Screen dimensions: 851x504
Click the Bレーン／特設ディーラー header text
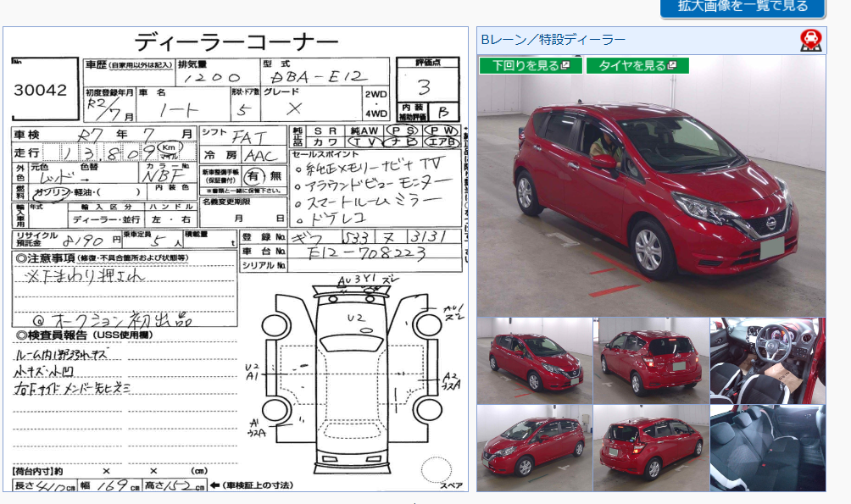pos(553,40)
